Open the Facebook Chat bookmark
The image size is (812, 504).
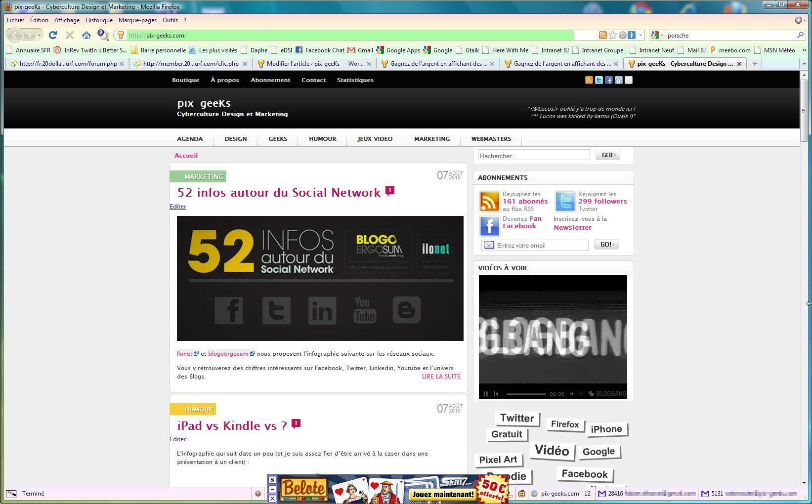(x=320, y=50)
